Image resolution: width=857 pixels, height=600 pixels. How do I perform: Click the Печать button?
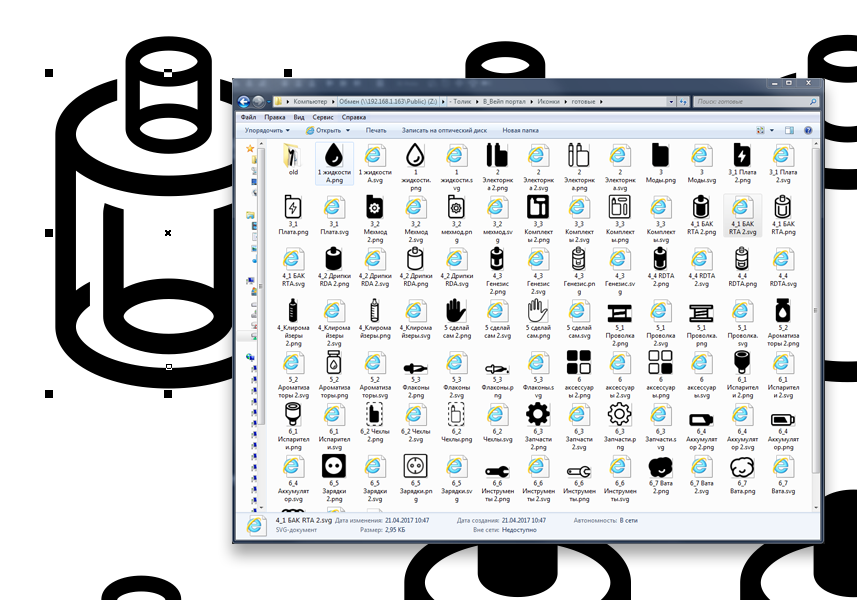click(x=375, y=130)
